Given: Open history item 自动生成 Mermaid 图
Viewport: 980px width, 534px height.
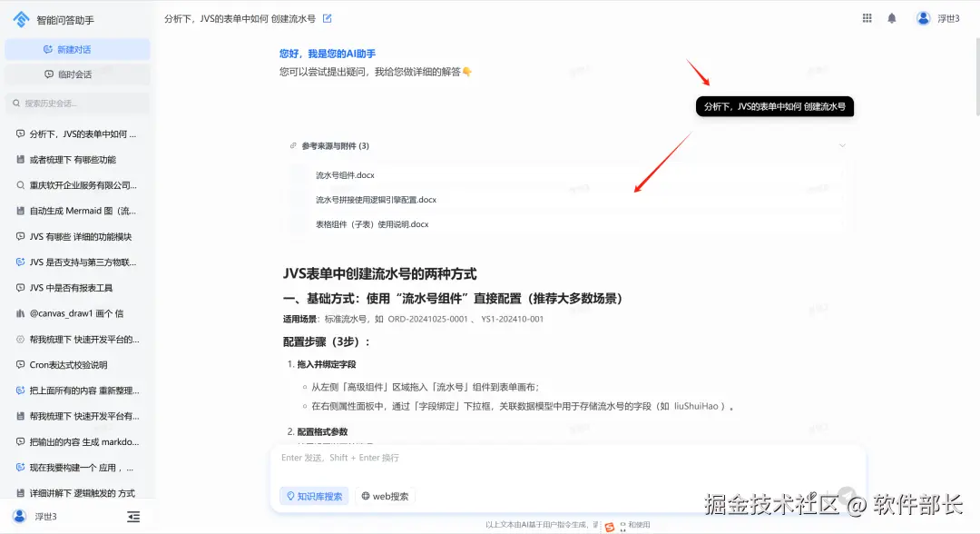Looking at the screenshot, I should coord(83,211).
